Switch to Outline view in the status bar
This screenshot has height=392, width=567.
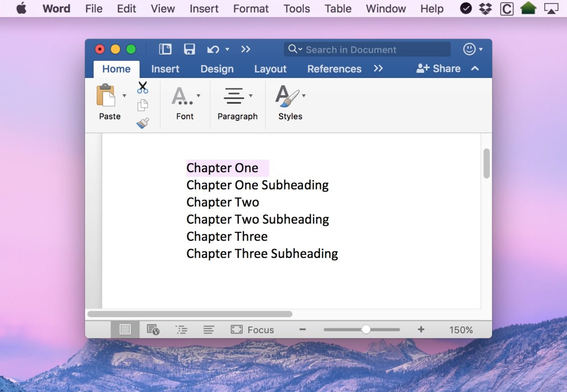[x=181, y=329]
